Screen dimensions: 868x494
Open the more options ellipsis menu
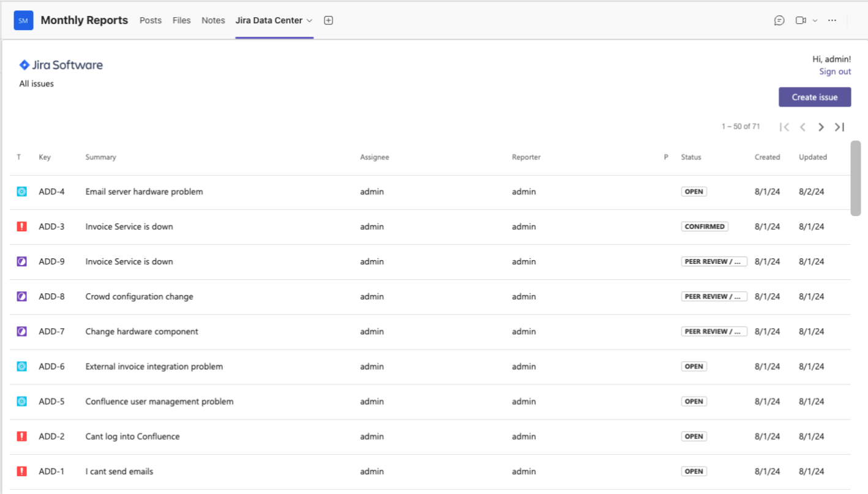tap(832, 20)
